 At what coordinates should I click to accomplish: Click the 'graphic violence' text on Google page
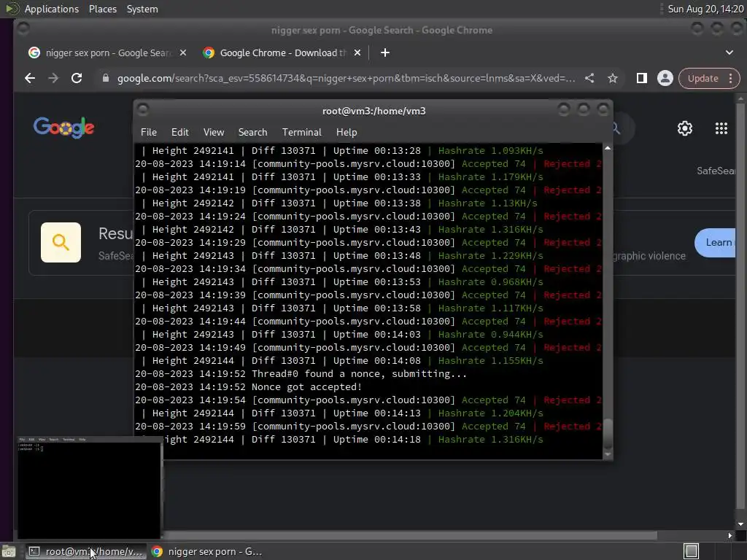649,256
